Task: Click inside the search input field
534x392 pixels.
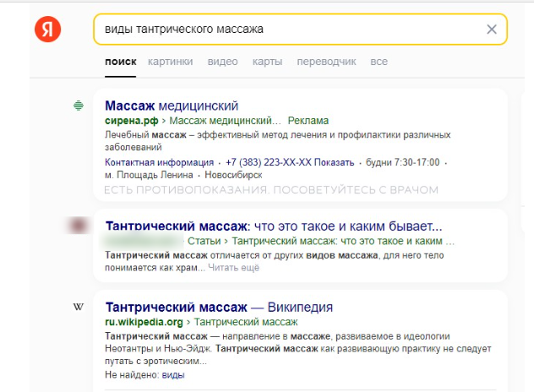Action: pos(287,30)
